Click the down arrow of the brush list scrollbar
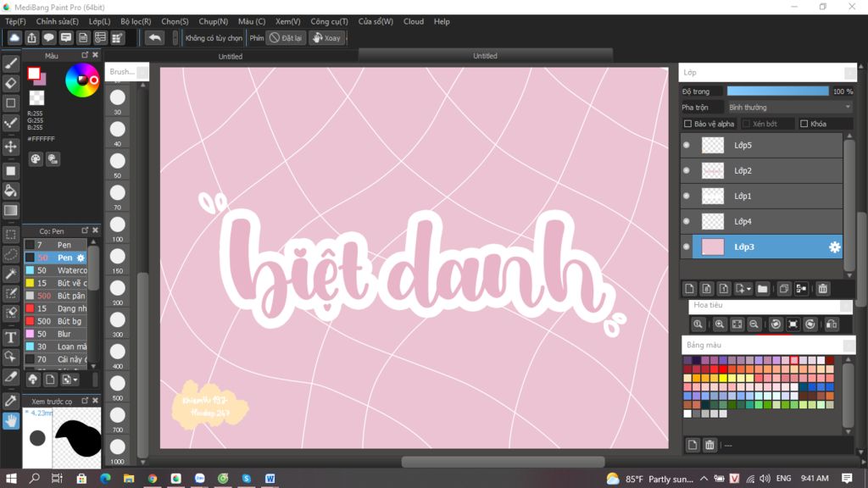The width and height of the screenshot is (868, 488). click(93, 366)
